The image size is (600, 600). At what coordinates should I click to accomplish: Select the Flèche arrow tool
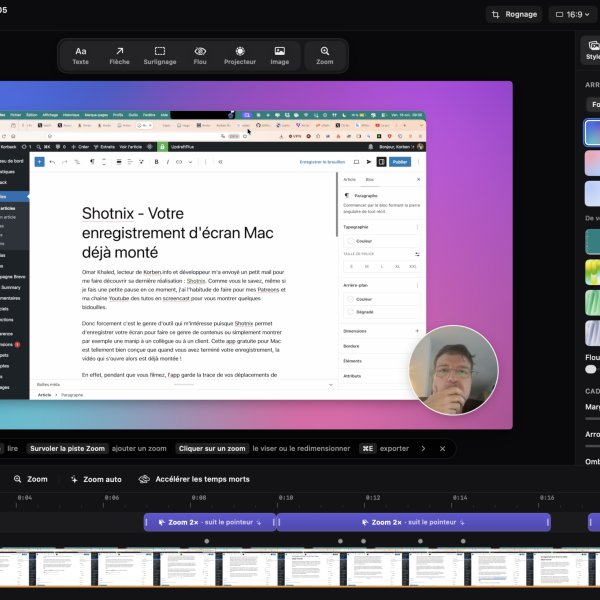pyautogui.click(x=119, y=56)
